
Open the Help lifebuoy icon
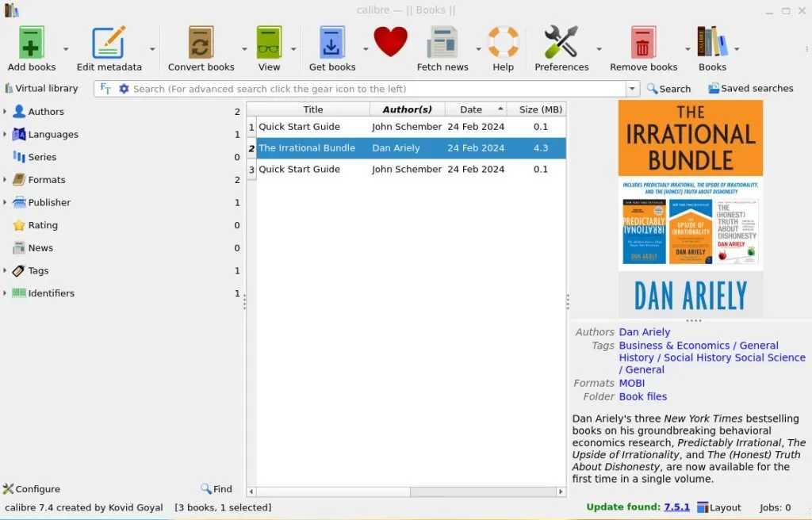click(504, 42)
